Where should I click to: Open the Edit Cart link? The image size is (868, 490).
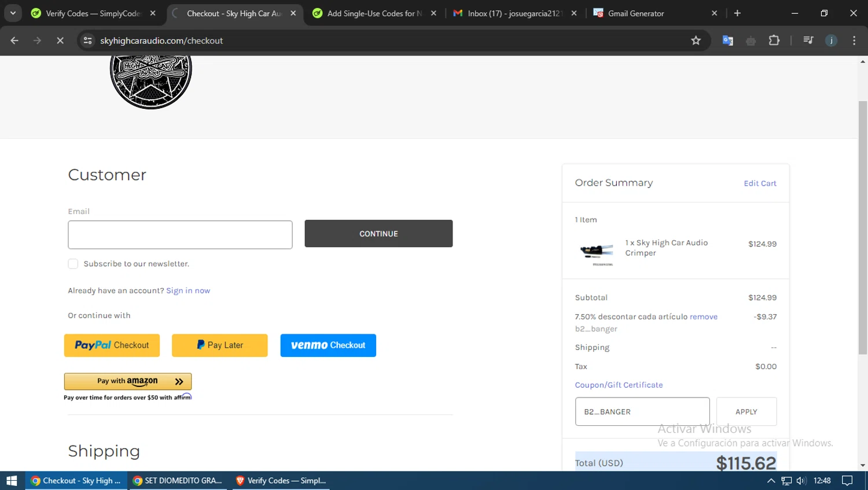(760, 183)
